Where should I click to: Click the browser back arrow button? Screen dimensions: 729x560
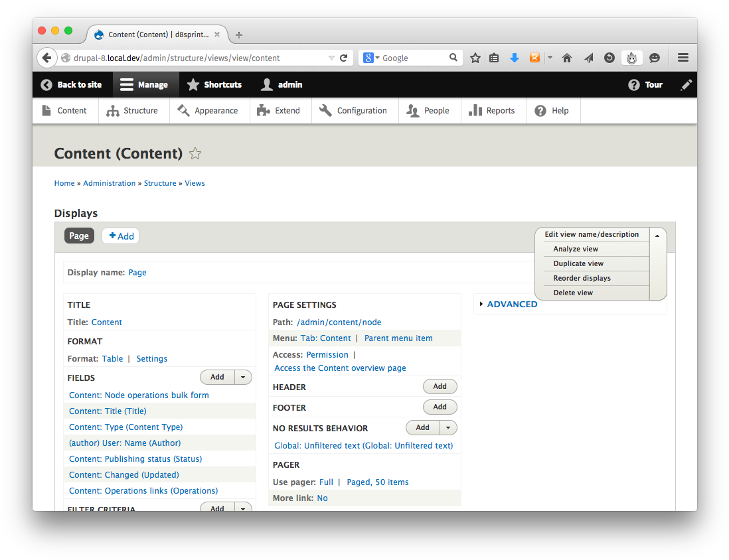click(46, 58)
